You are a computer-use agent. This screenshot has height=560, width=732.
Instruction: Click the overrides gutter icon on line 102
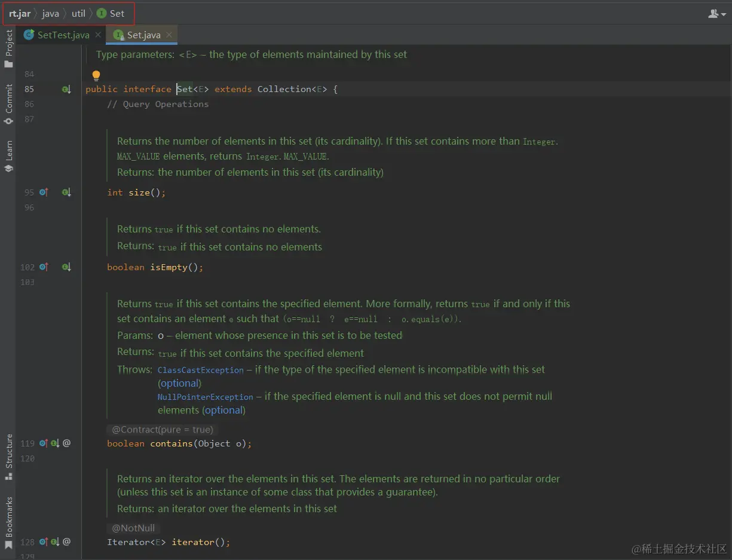tap(44, 267)
